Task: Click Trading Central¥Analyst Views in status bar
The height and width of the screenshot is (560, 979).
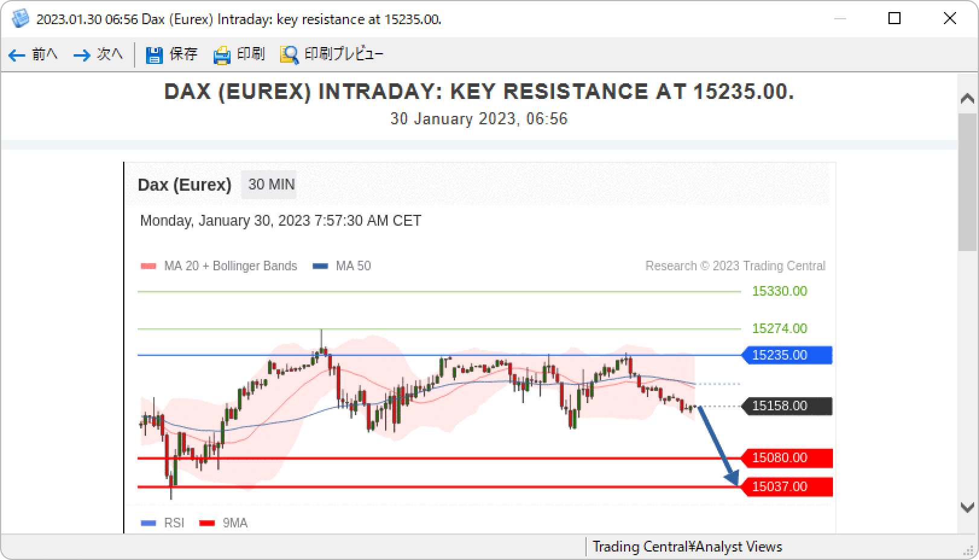Action: [x=687, y=547]
